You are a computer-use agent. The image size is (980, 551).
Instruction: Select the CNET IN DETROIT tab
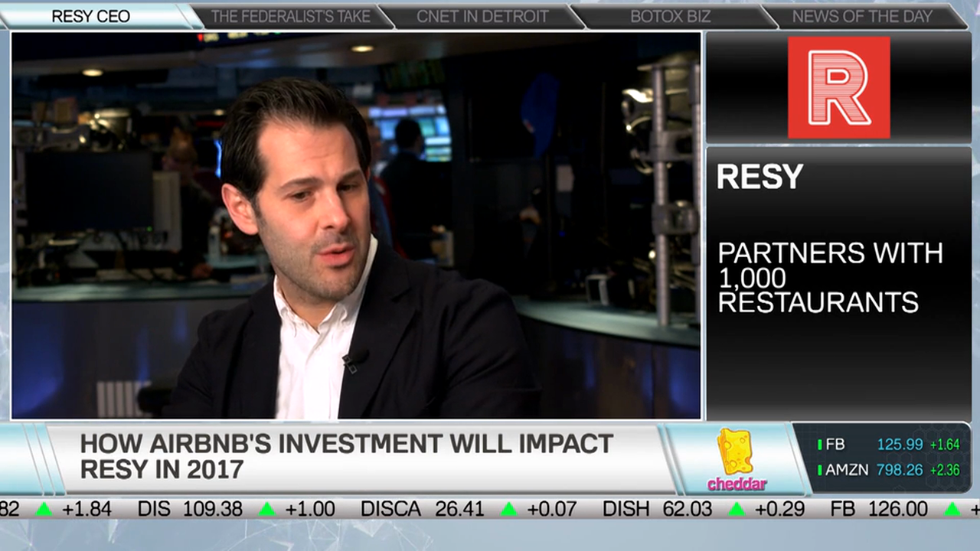click(x=482, y=15)
